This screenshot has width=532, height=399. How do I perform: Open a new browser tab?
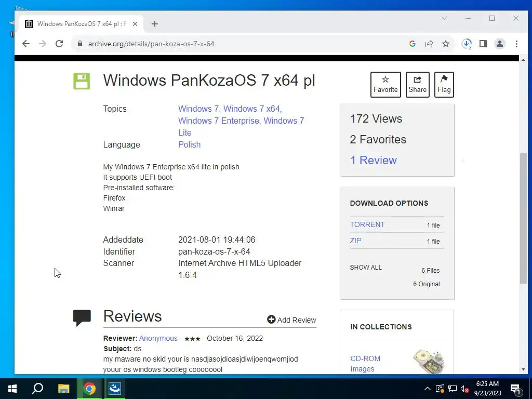pyautogui.click(x=155, y=24)
